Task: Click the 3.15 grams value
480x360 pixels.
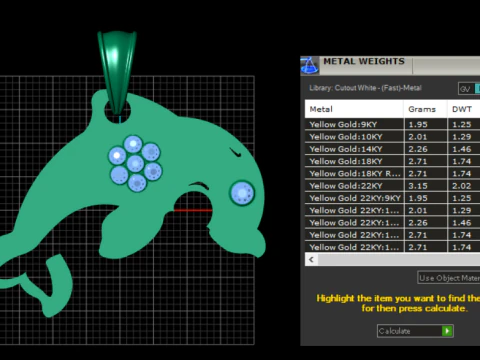Action: pyautogui.click(x=418, y=186)
